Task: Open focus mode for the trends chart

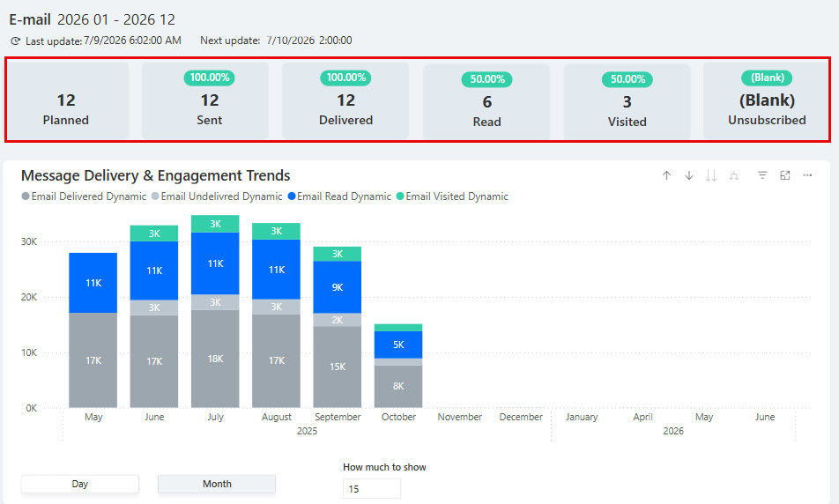Action: 785,175
